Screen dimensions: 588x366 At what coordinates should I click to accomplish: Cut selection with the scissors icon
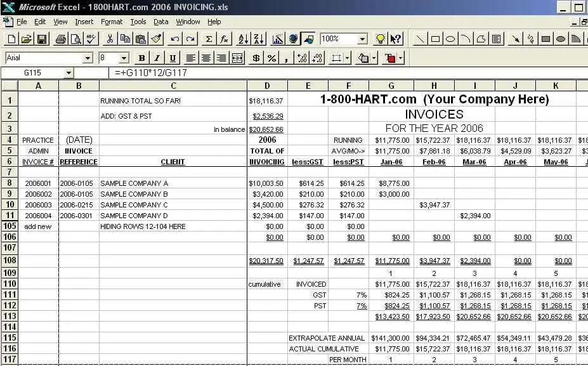coord(110,39)
